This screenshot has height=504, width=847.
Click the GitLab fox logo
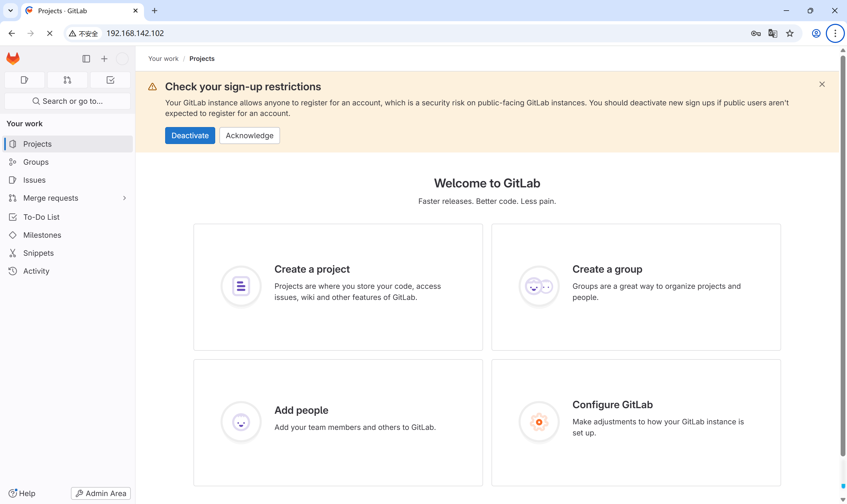13,59
